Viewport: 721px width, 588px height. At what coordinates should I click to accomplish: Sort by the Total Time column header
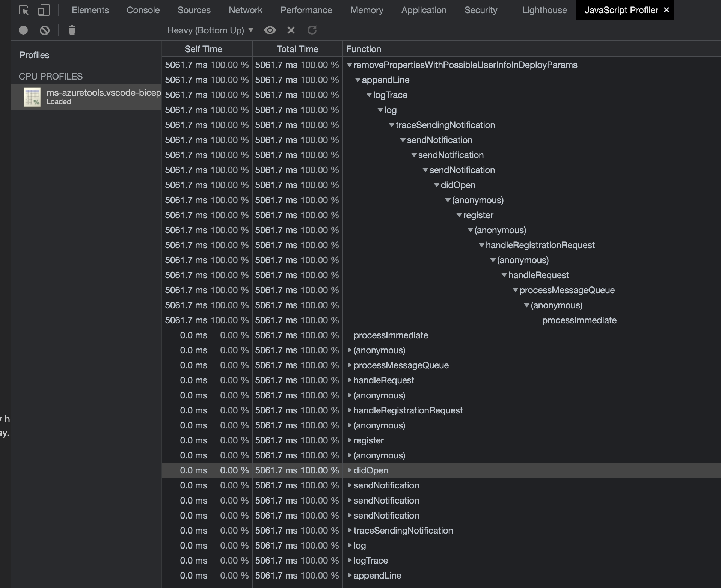[297, 49]
